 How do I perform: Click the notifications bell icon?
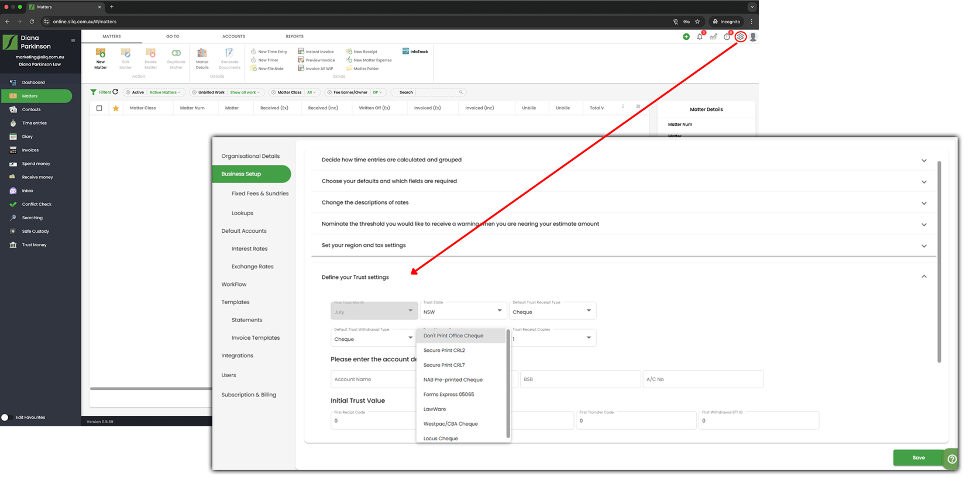click(x=700, y=37)
